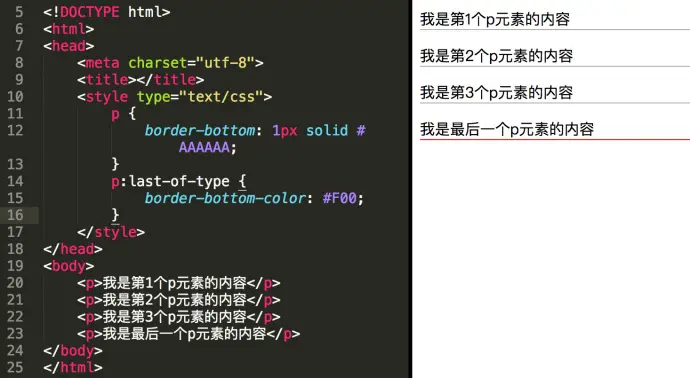This screenshot has width=690, height=378.
Task: Click line number 18 in the gutter
Action: [15, 249]
